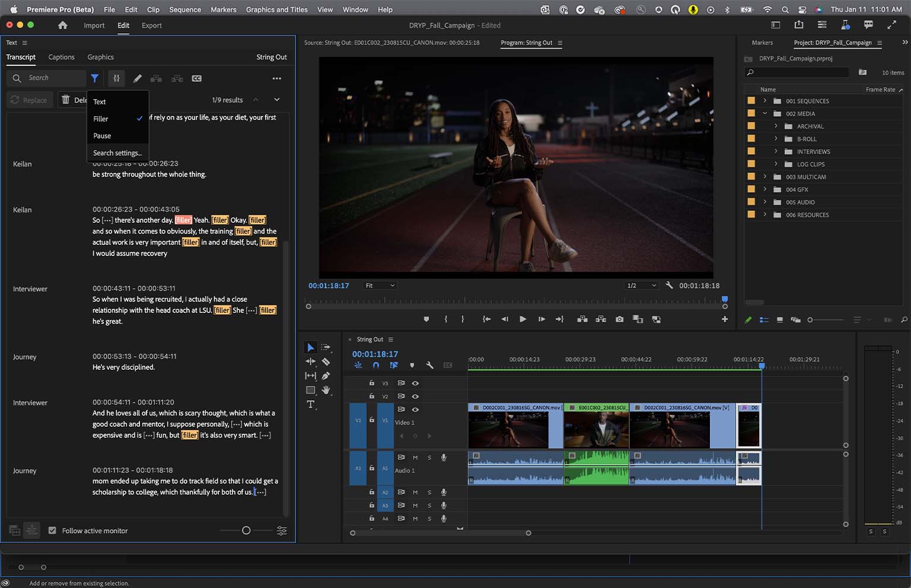The width and height of the screenshot is (911, 588).
Task: Click the blue timecode field in the timeline
Action: (374, 353)
